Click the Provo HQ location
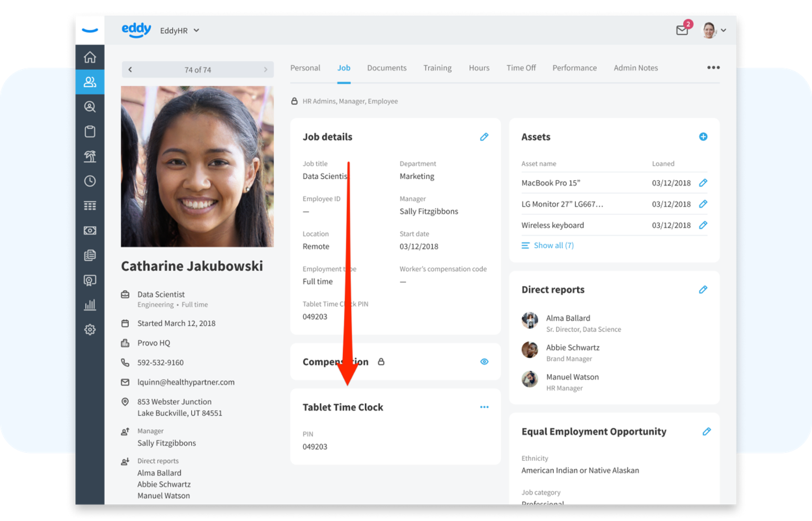Image resolution: width=812 pixels, height=521 pixels. click(154, 343)
